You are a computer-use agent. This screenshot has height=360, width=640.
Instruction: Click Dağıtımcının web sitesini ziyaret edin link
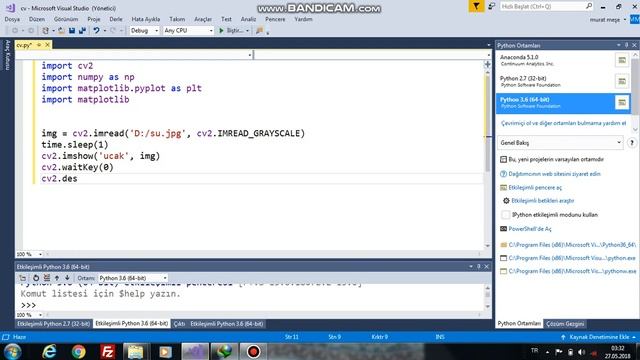pyautogui.click(x=554, y=174)
